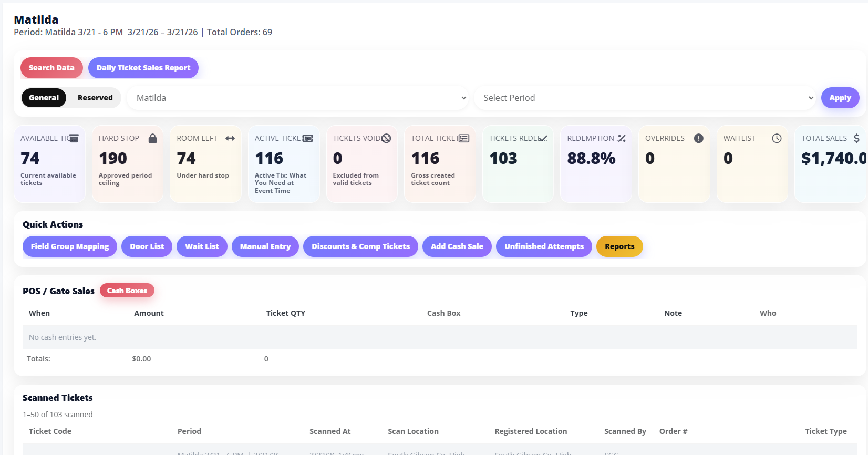Click the 'Cash Box' column header
868x455 pixels.
tap(444, 313)
